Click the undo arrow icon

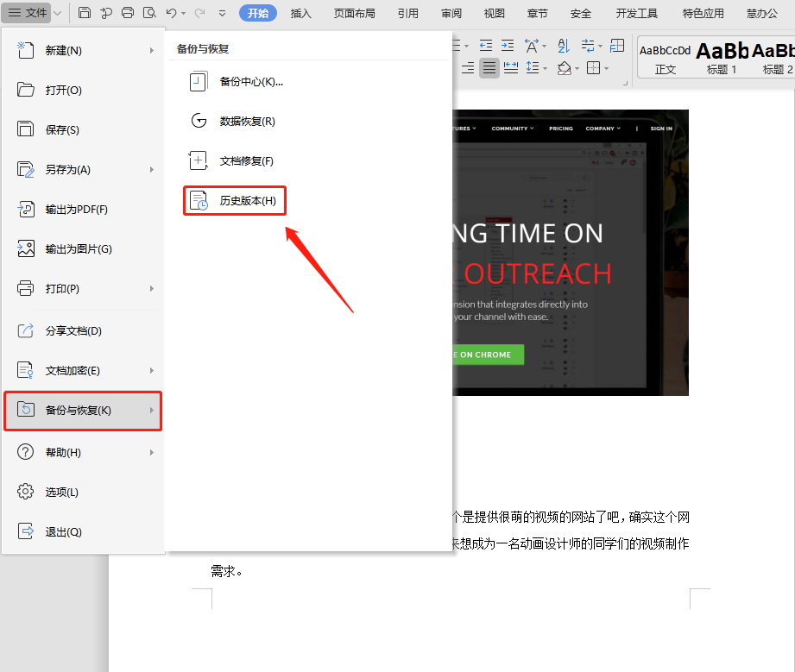point(172,13)
